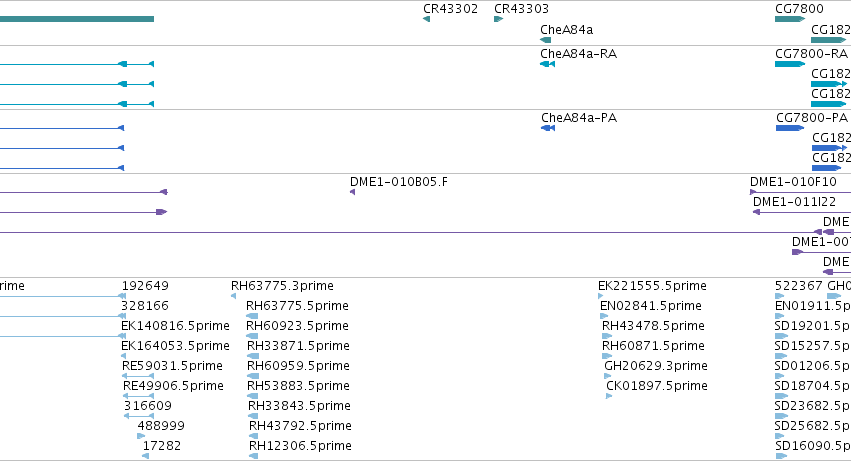Select the CR43302 gene arrow
851x461 pixels.
tap(427, 19)
